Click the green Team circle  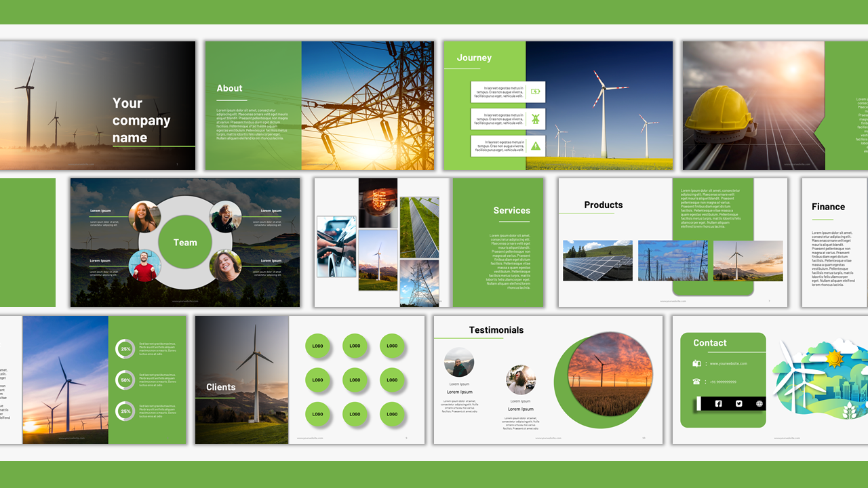[x=185, y=242]
